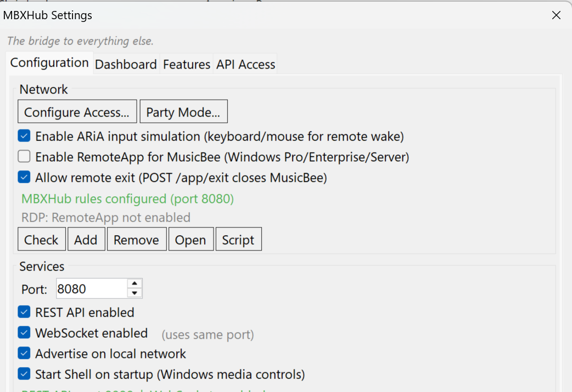Open the Configure Access dialog
Image resolution: width=572 pixels, height=392 pixels.
(x=77, y=111)
